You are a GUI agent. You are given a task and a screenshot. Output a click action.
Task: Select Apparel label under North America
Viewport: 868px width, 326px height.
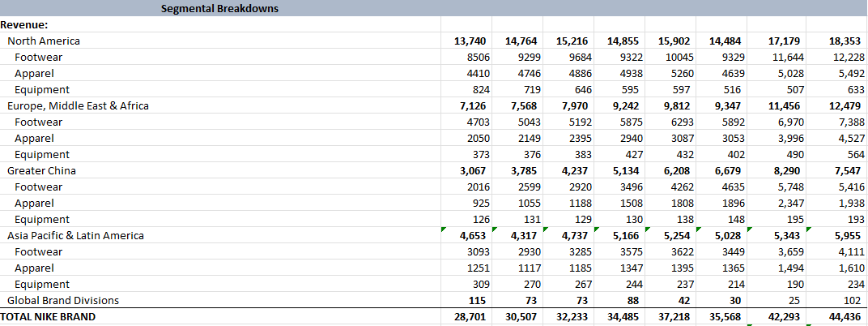click(34, 73)
